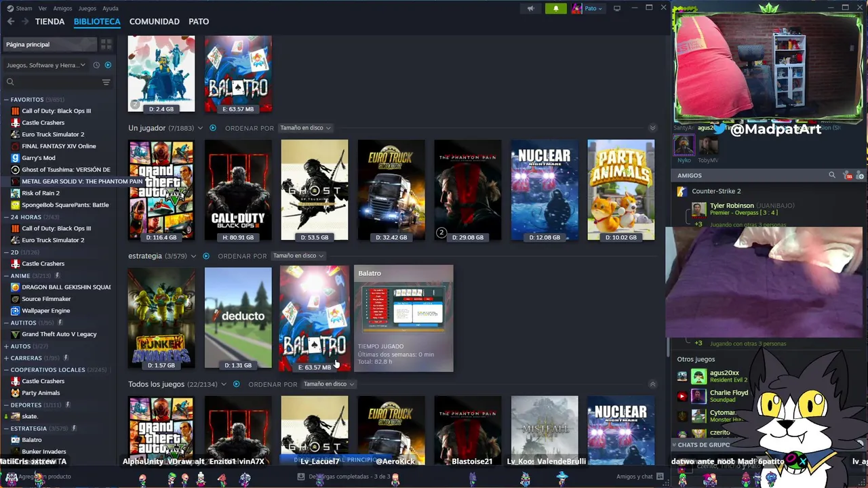Open the Juegos menu
The image size is (868, 488).
point(87,8)
